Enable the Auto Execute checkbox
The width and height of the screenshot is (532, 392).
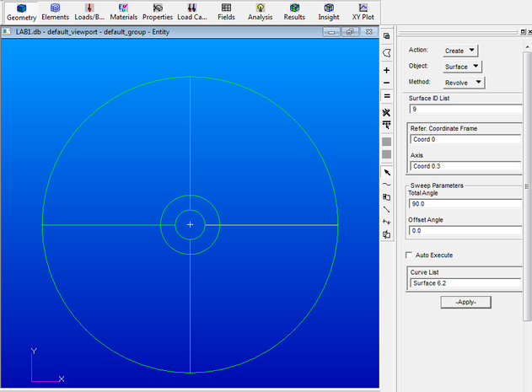coord(411,255)
